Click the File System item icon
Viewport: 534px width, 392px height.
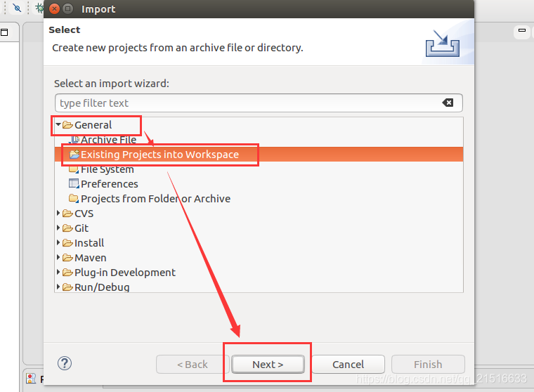[x=74, y=169]
